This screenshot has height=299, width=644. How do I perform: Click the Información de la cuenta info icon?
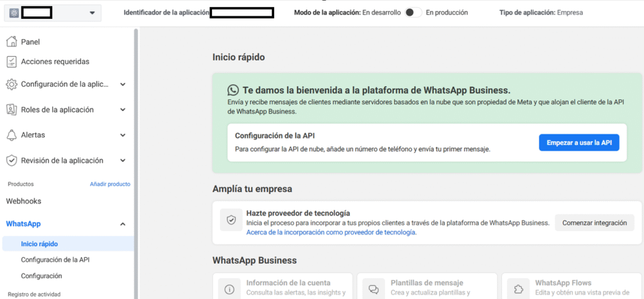pyautogui.click(x=229, y=289)
